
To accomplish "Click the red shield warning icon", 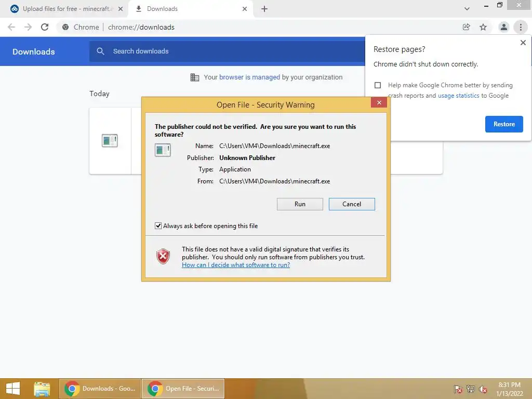I will [x=163, y=256].
